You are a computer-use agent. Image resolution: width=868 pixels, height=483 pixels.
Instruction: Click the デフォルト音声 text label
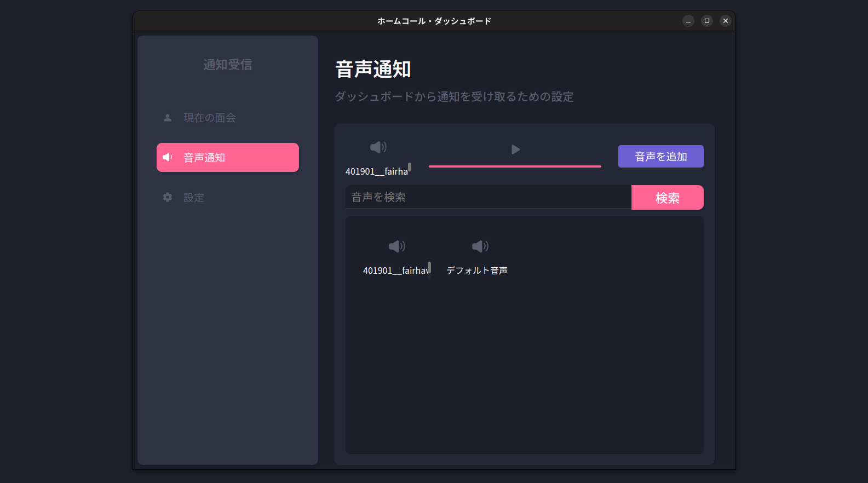(476, 271)
